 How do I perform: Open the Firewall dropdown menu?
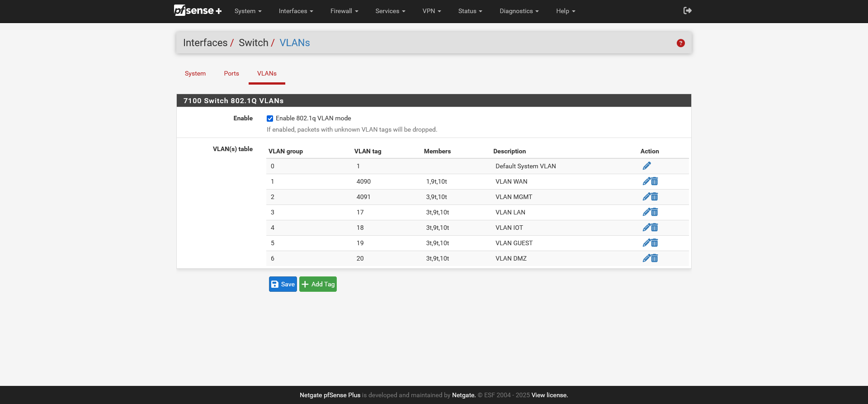coord(344,11)
